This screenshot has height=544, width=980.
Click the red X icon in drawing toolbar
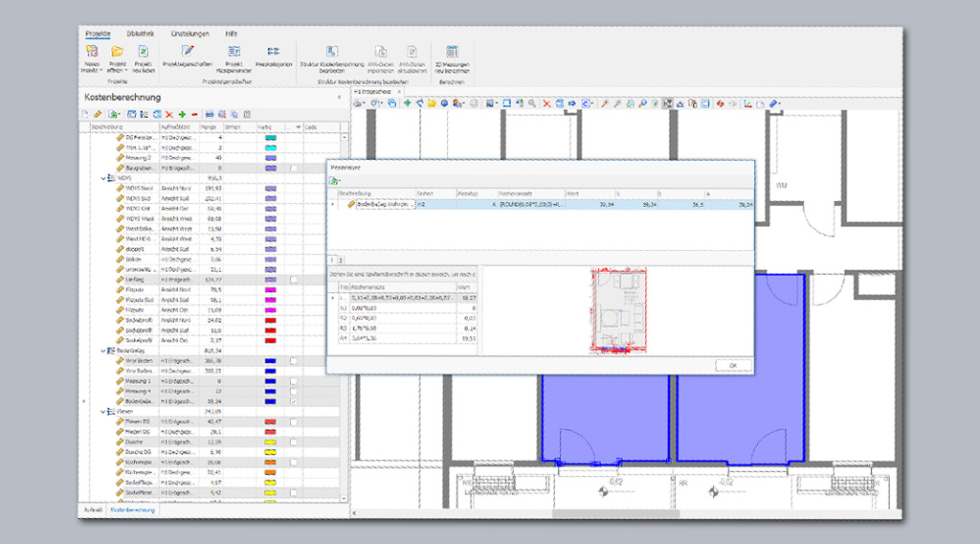(x=546, y=102)
